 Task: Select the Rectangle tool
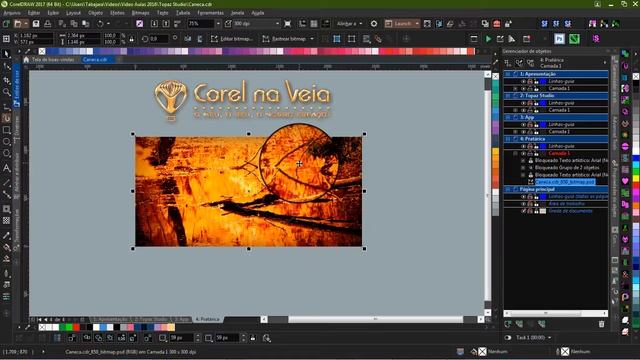6,130
